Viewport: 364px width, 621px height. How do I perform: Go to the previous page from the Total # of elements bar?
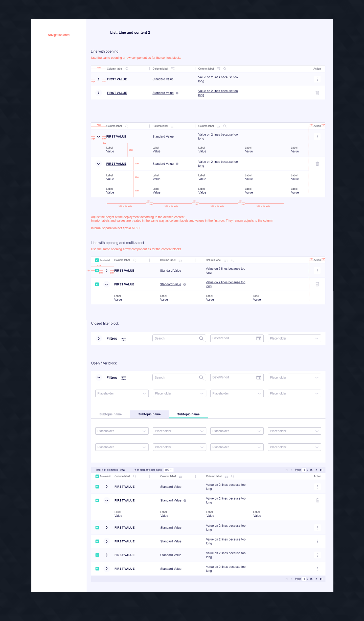pyautogui.click(x=292, y=470)
